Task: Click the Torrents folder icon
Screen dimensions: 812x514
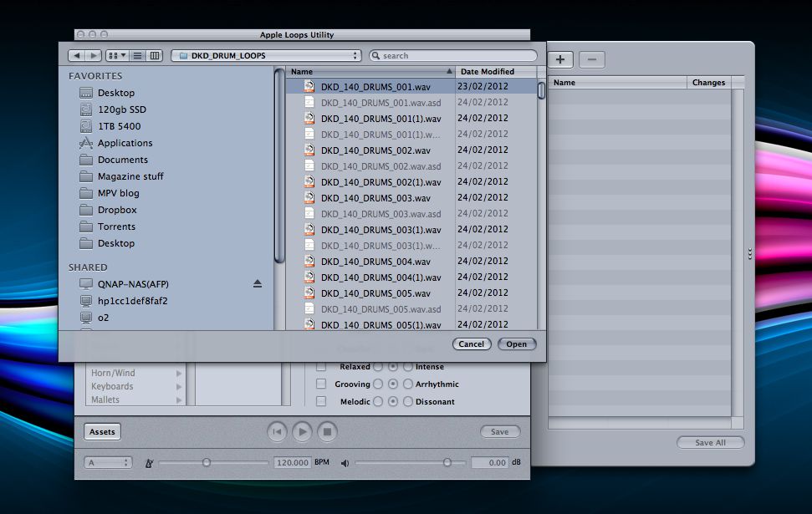Action: [x=86, y=226]
